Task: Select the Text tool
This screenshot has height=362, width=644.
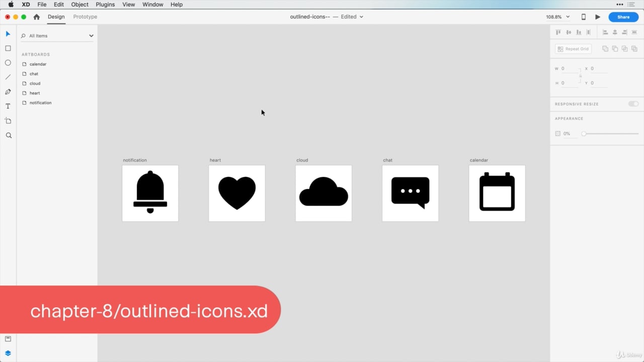Action: coord(8,106)
